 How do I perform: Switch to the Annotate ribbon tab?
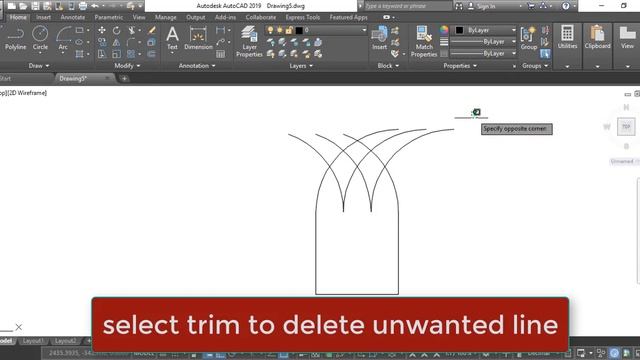point(73,17)
